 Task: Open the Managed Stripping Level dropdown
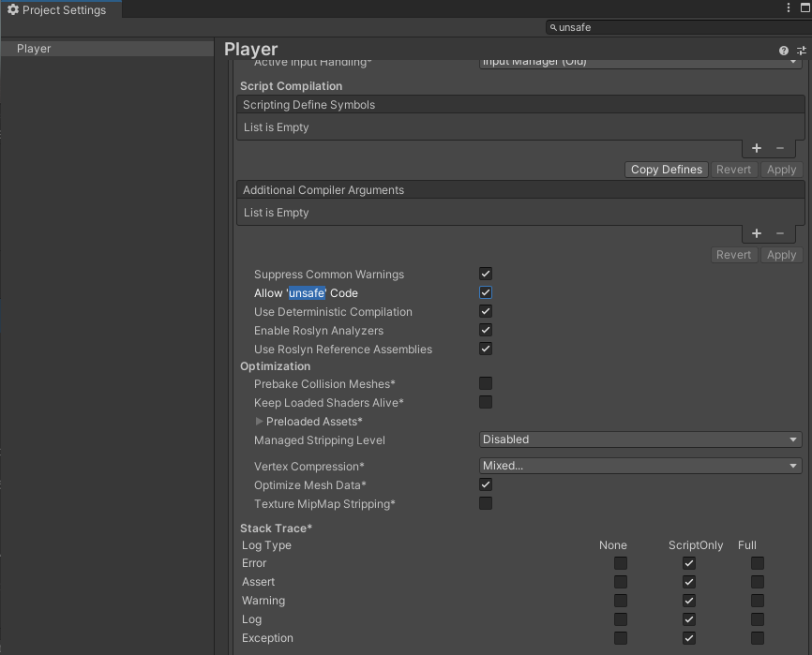640,439
